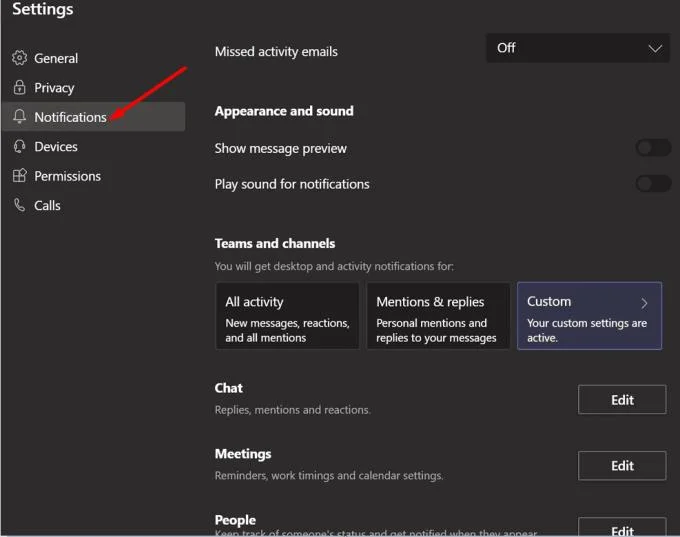This screenshot has width=680, height=537.
Task: Open Missed activity emails dropdown
Action: (x=578, y=48)
